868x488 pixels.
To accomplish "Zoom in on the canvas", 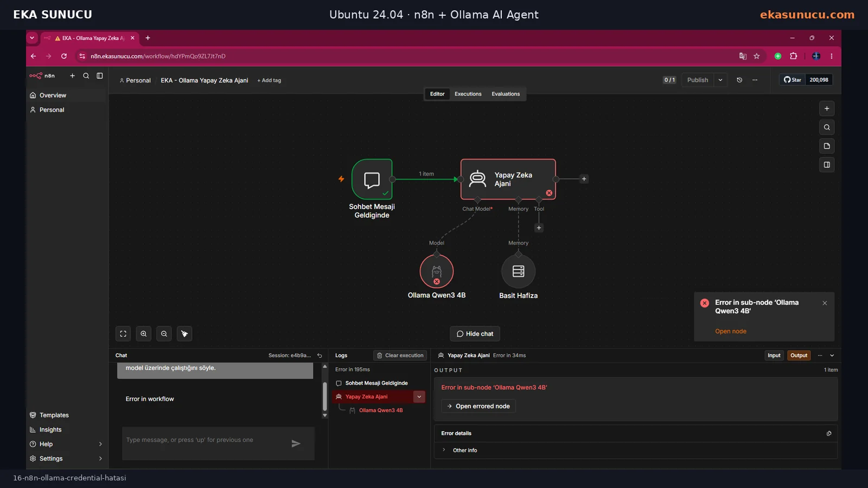I will click(x=144, y=334).
